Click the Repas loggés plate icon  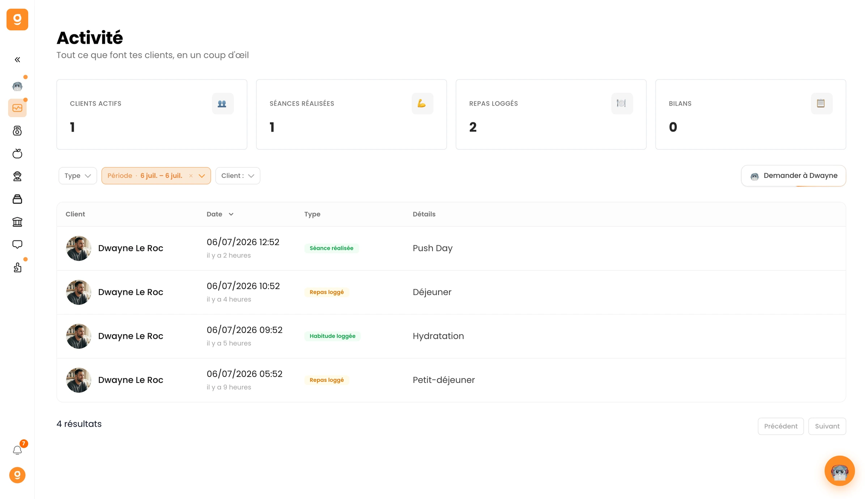click(622, 104)
